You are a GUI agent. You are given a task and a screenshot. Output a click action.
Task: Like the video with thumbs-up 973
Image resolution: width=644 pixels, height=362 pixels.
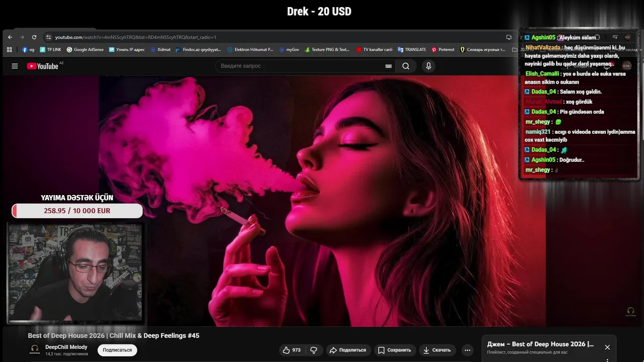[x=291, y=350]
